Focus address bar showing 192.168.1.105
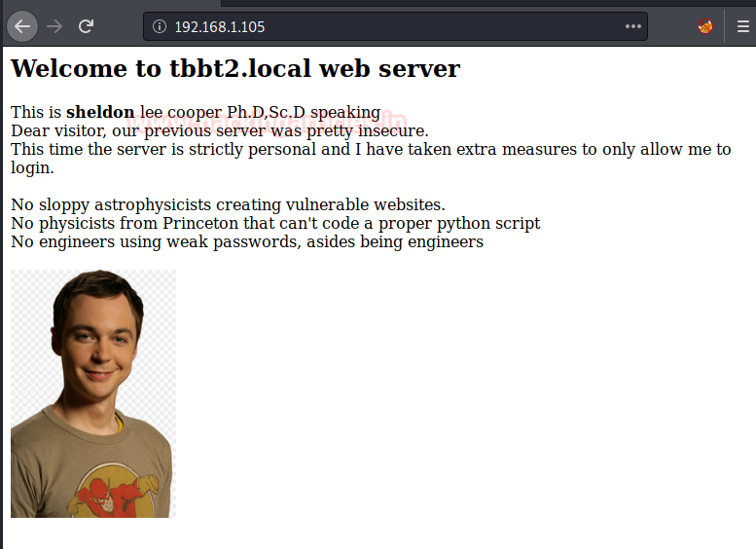Viewport: 756px width, 549px height. (395, 26)
